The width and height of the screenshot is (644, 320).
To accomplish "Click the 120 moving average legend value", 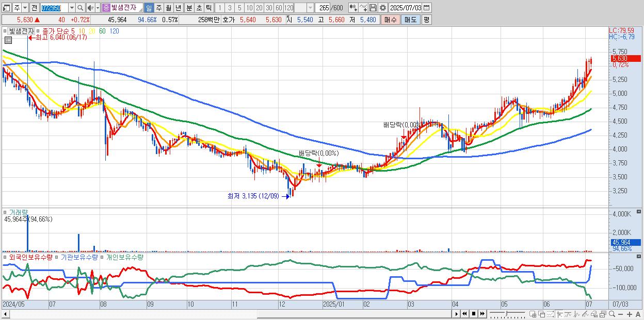I will tap(115, 31).
